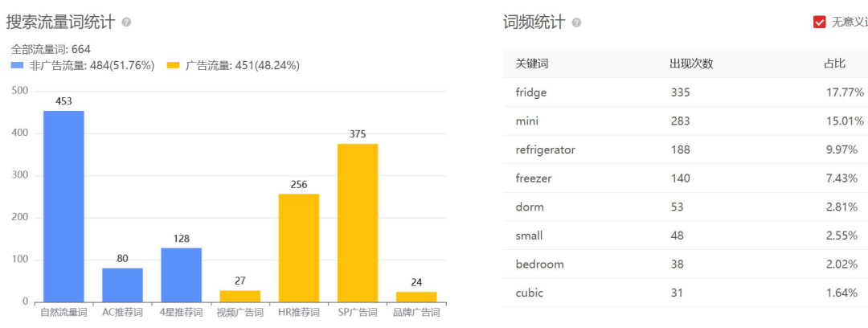Sort by the 出现次数 column header
The height and width of the screenshot is (328, 868).
click(691, 64)
